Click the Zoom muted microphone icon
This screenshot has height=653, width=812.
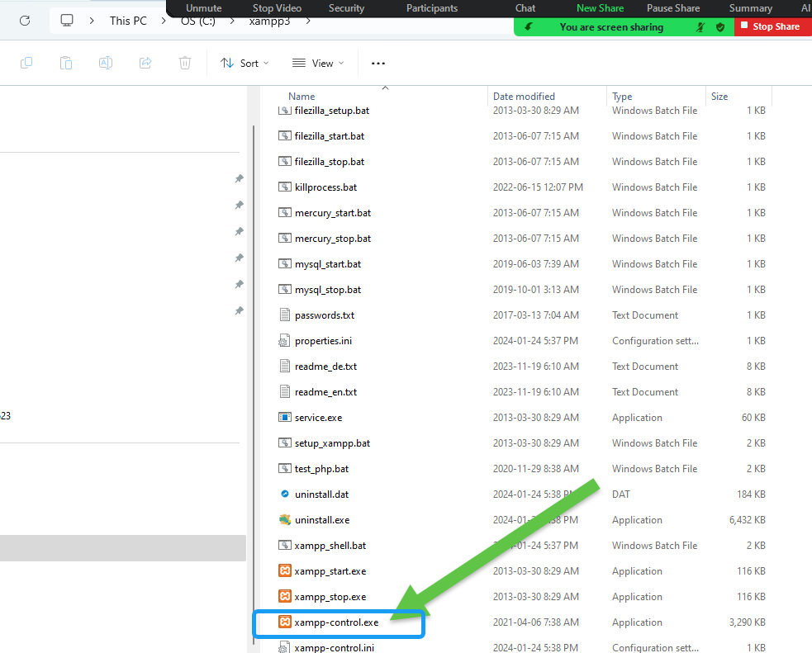point(700,27)
